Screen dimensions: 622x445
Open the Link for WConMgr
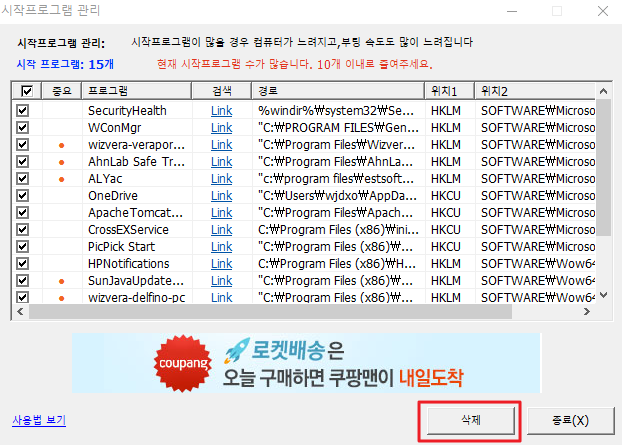[x=221, y=128]
